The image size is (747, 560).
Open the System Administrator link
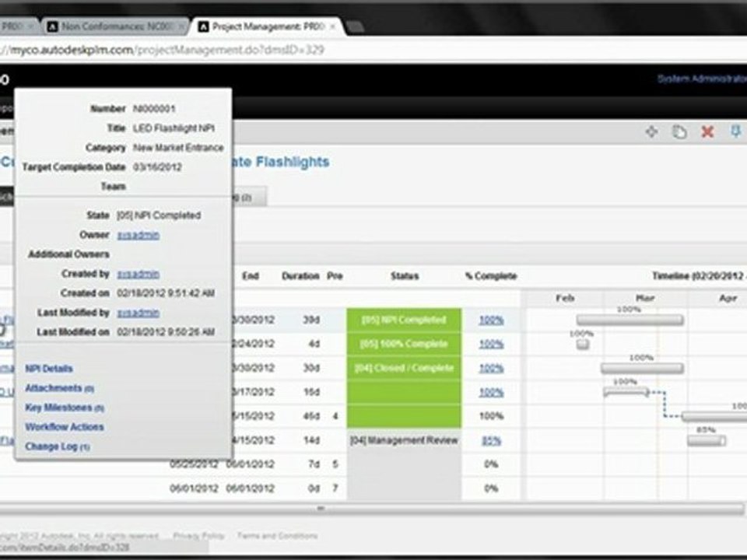[x=702, y=79]
